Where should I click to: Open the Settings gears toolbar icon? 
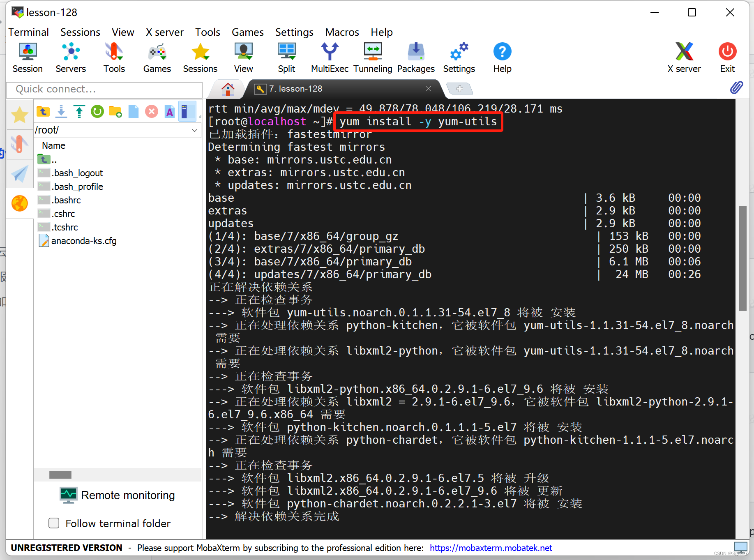(x=459, y=58)
